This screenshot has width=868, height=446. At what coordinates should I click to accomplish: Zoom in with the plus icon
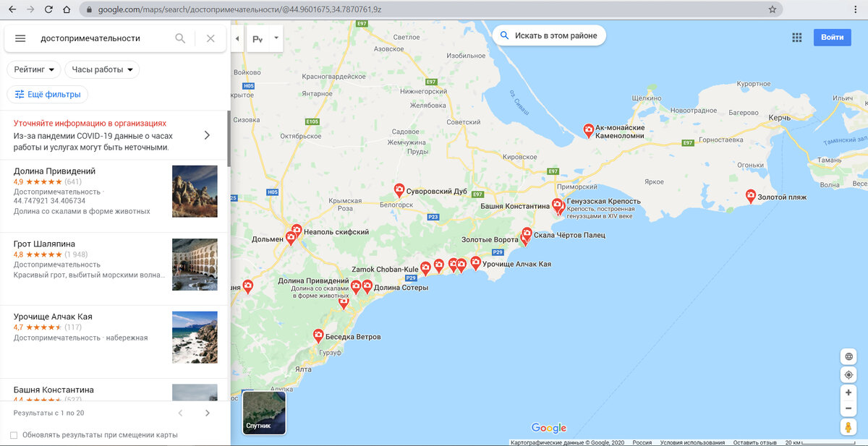[848, 392]
